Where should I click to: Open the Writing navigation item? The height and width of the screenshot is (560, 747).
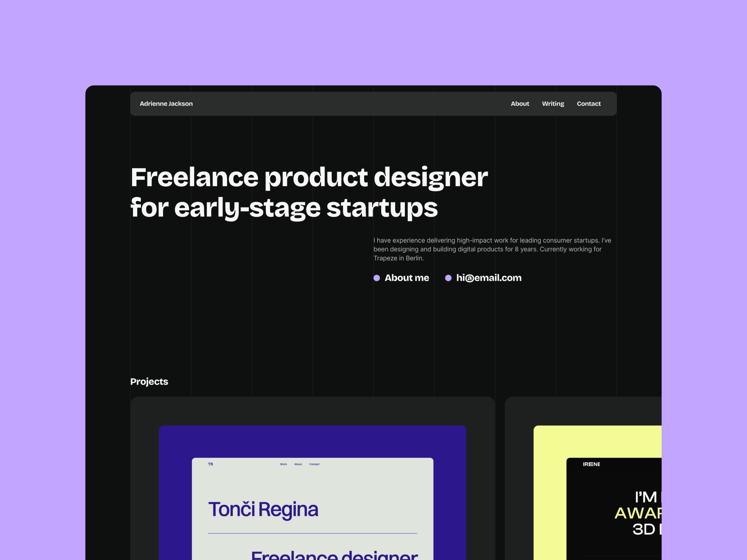(x=552, y=104)
